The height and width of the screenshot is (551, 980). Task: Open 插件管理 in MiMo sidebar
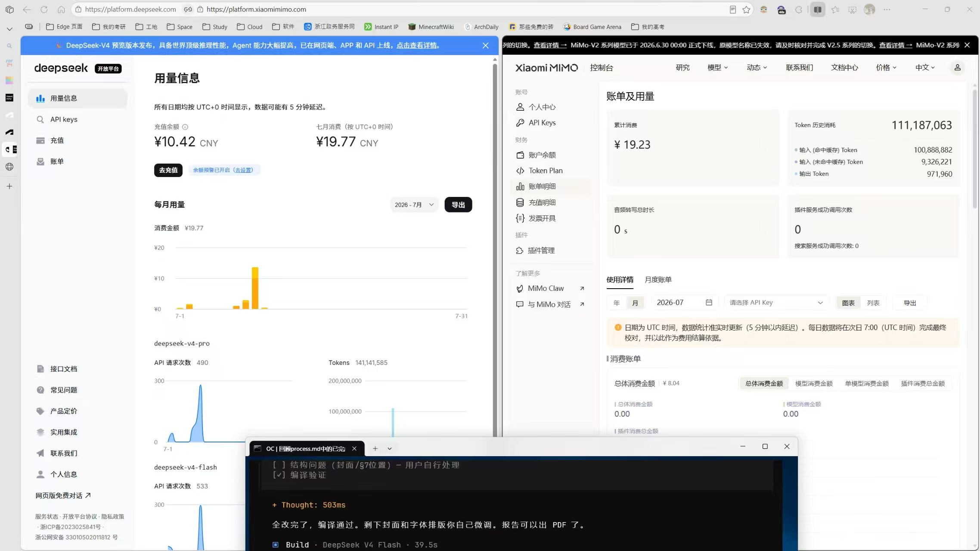(551, 250)
